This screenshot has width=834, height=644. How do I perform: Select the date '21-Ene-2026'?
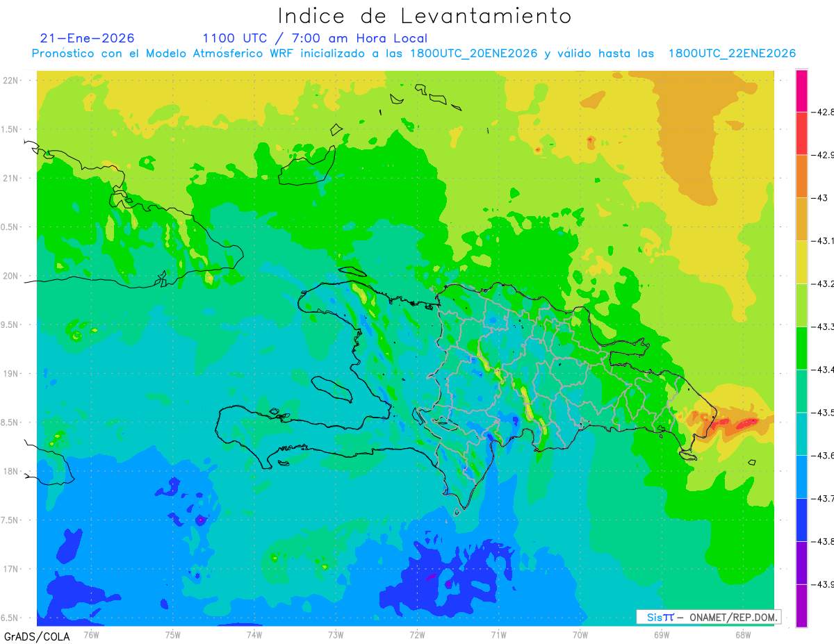point(88,38)
